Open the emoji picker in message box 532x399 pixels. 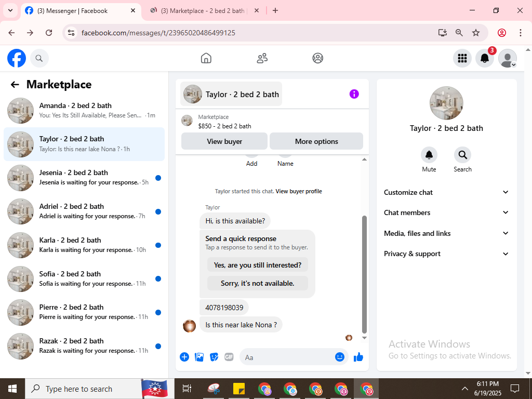[x=340, y=357]
